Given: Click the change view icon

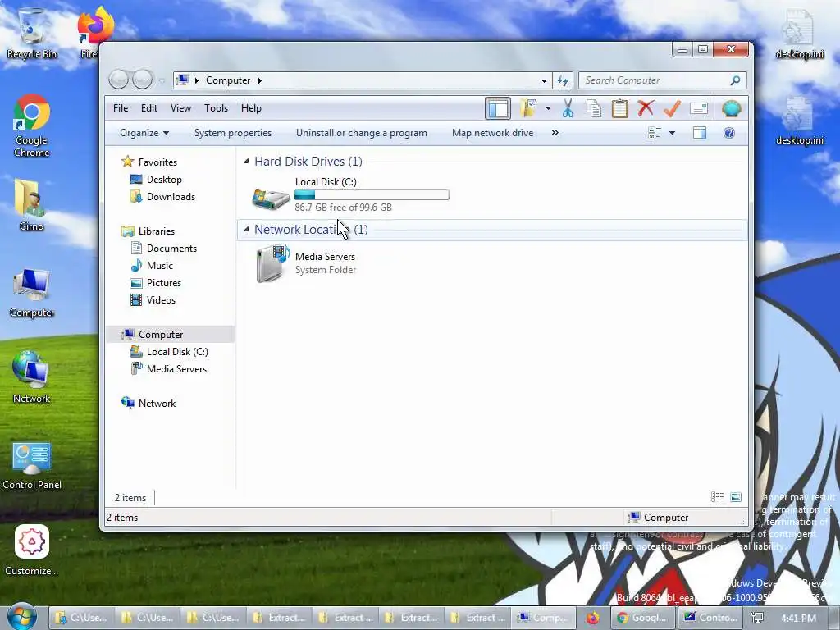Looking at the screenshot, I should [x=655, y=133].
